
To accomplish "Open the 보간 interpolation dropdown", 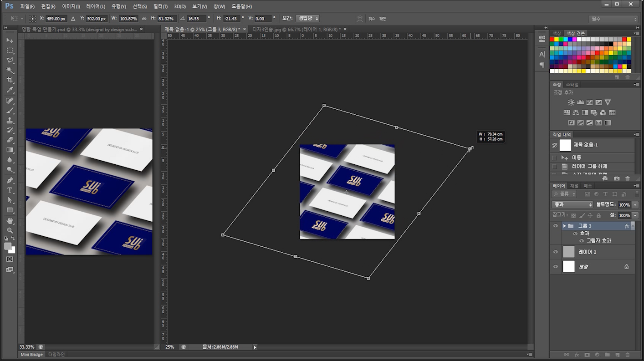I will (x=307, y=18).
